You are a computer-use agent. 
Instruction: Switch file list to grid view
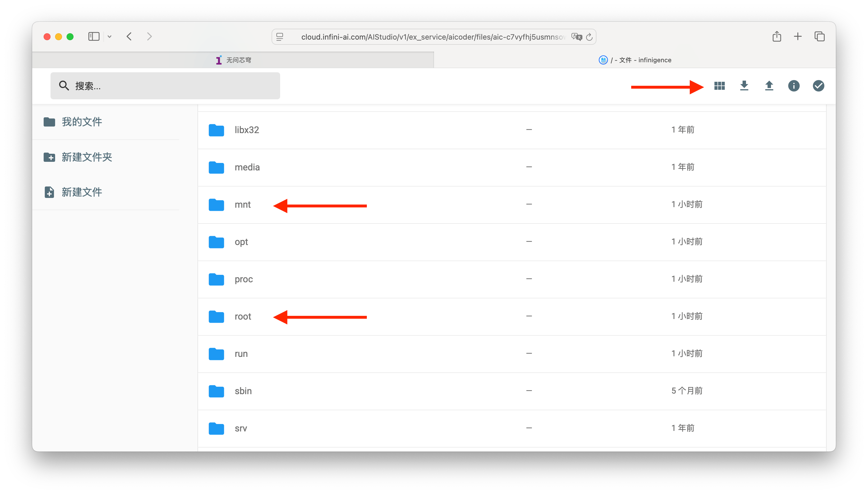click(x=719, y=86)
